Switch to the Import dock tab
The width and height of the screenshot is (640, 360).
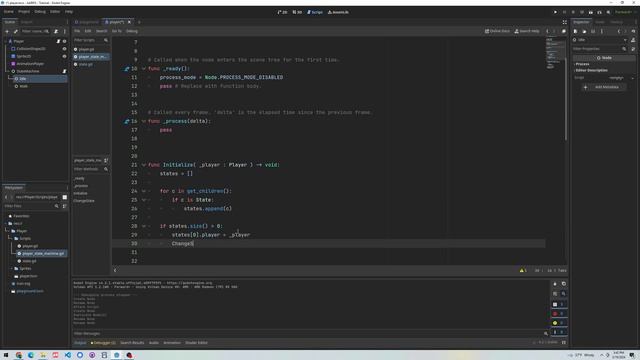coord(27,22)
